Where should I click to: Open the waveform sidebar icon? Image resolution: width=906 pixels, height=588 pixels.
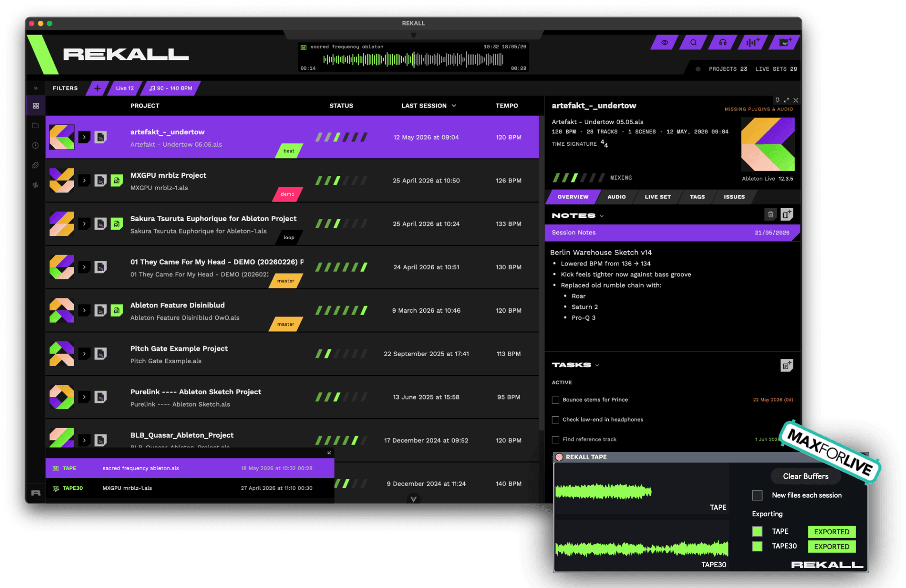click(x=35, y=185)
